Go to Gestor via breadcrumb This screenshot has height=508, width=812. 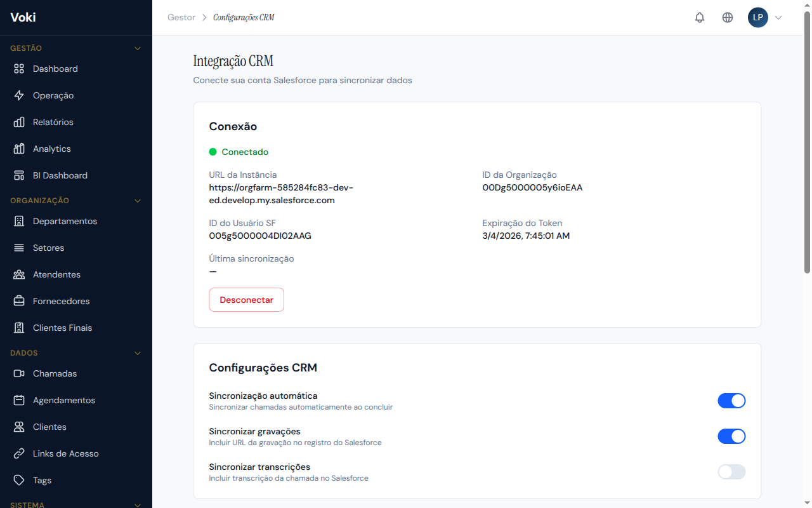tap(181, 17)
